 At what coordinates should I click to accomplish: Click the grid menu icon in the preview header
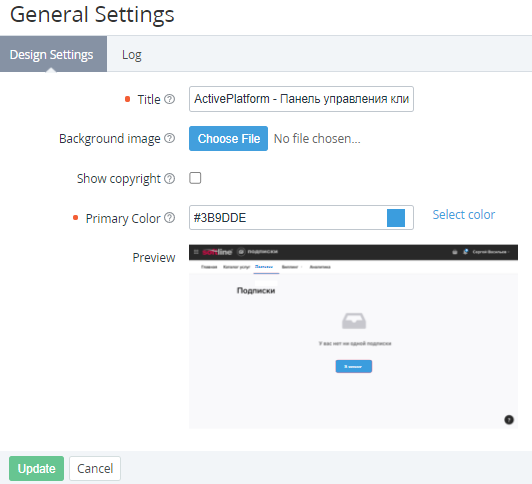click(196, 252)
